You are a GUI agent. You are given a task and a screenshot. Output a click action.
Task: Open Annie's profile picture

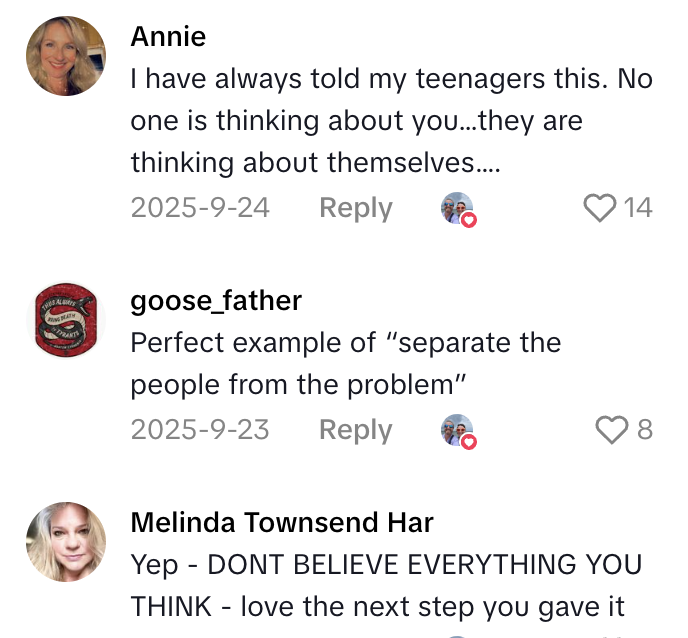point(66,56)
